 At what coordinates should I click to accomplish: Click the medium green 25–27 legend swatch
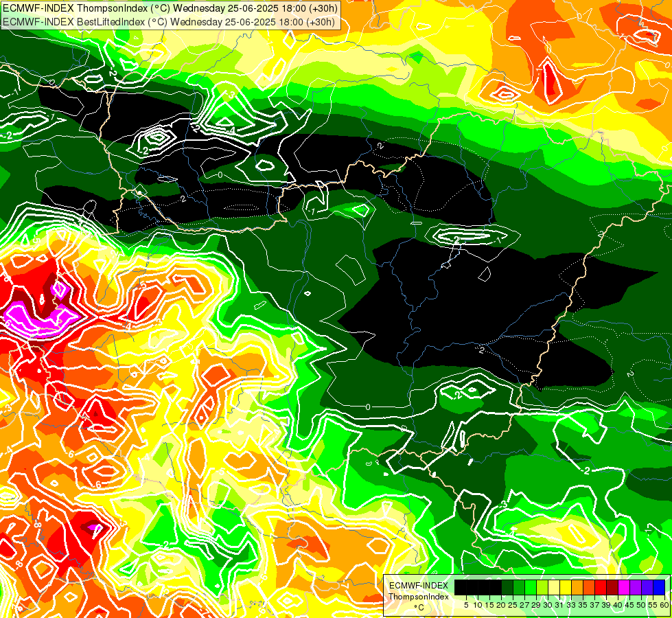519,588
